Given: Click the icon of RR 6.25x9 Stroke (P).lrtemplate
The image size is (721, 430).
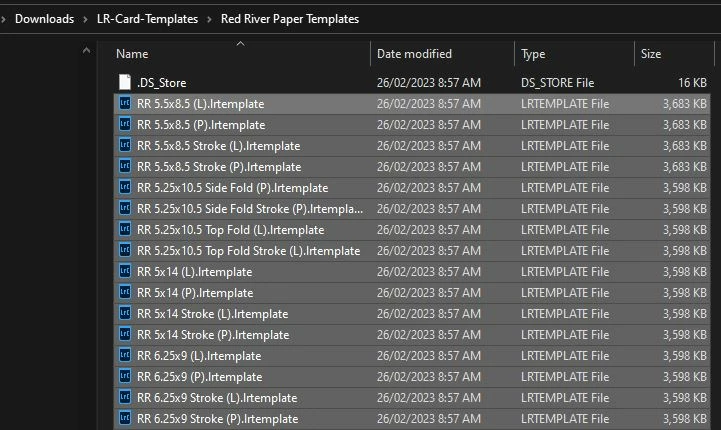Looking at the screenshot, I should click(125, 418).
